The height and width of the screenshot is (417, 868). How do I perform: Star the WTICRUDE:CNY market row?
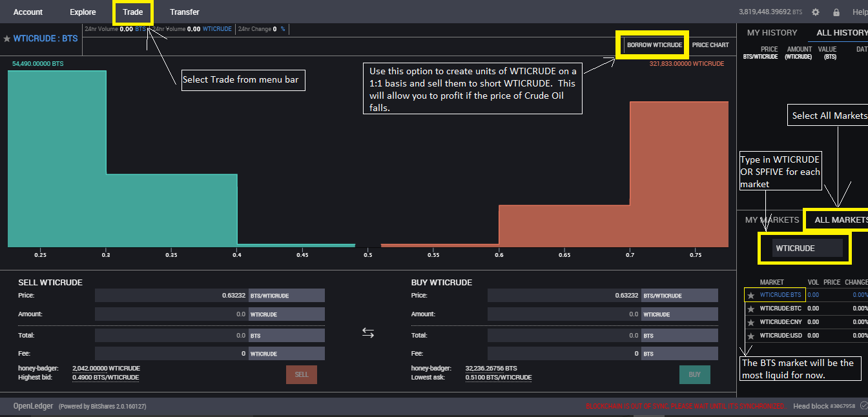click(750, 322)
